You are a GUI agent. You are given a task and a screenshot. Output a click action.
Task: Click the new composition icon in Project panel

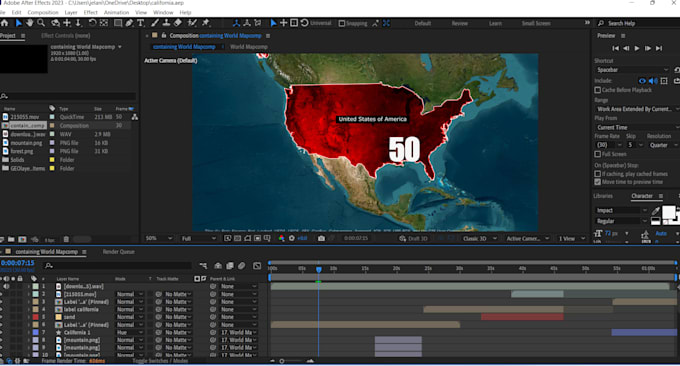click(22, 239)
